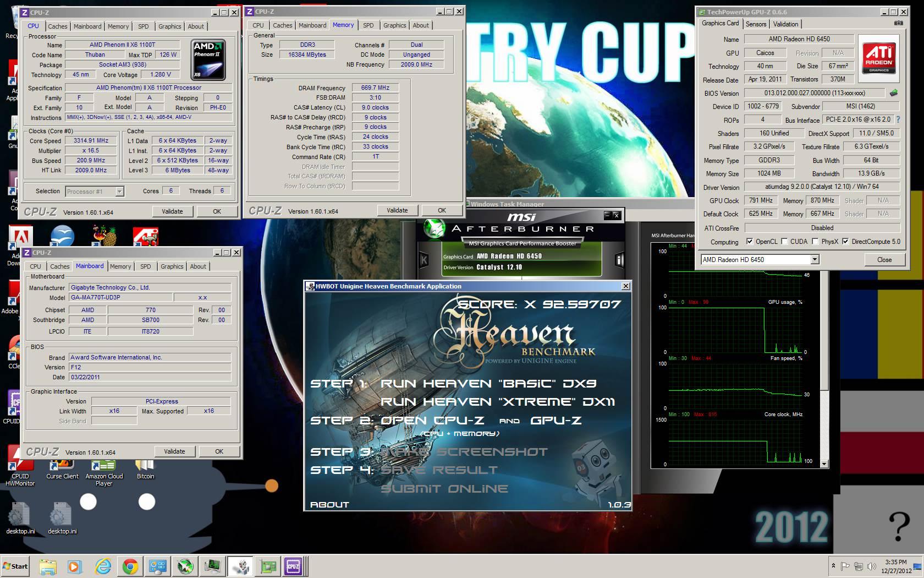Select the CPUID HWMonitor desktop shortcut

tap(20, 473)
